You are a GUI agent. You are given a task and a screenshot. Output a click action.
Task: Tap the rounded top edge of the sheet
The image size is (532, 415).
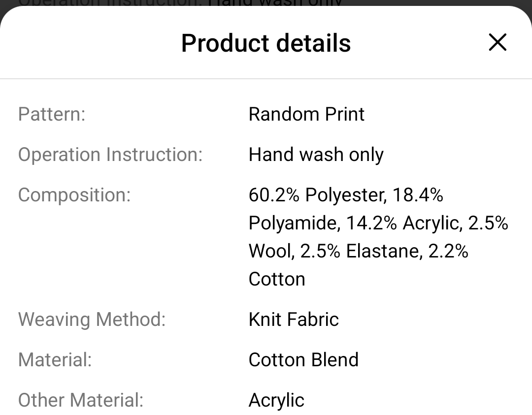point(266,7)
